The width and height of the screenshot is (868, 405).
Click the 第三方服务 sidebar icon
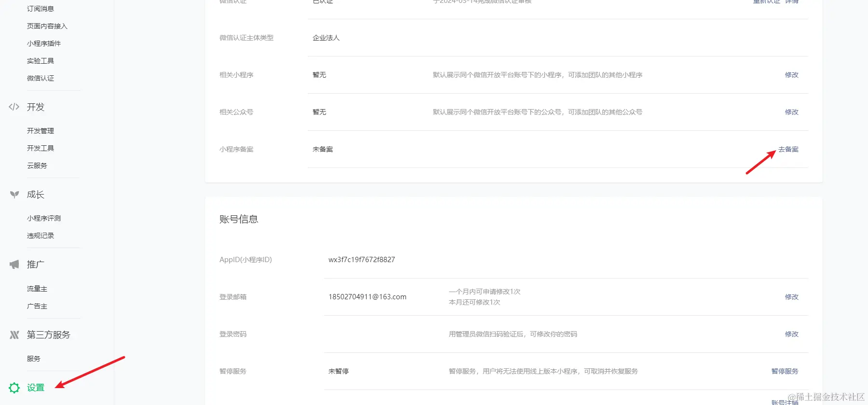coord(14,335)
